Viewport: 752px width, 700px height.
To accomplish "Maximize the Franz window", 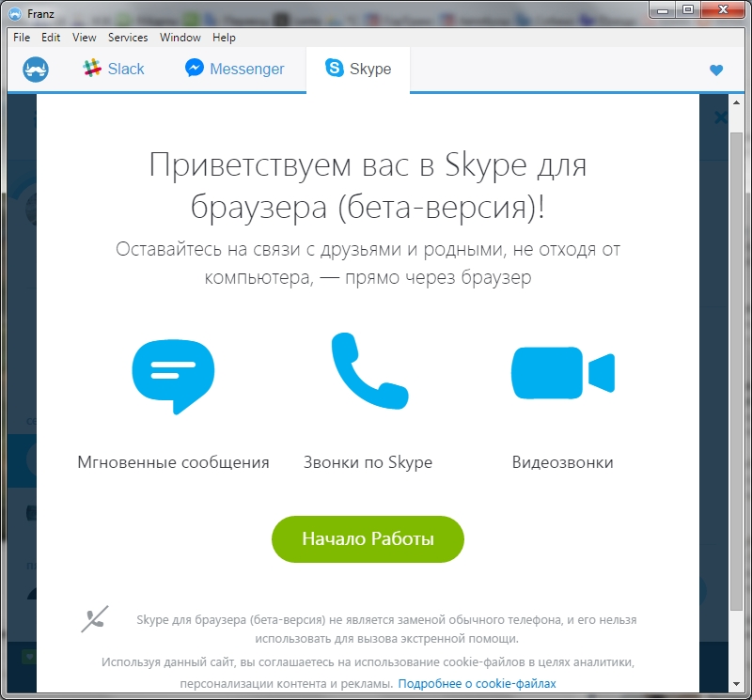I will pyautogui.click(x=688, y=10).
